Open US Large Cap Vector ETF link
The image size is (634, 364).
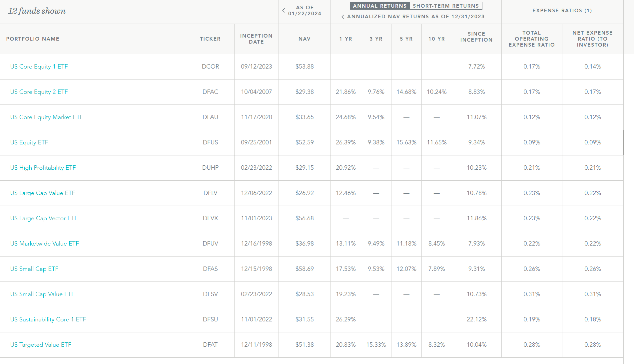(44, 218)
